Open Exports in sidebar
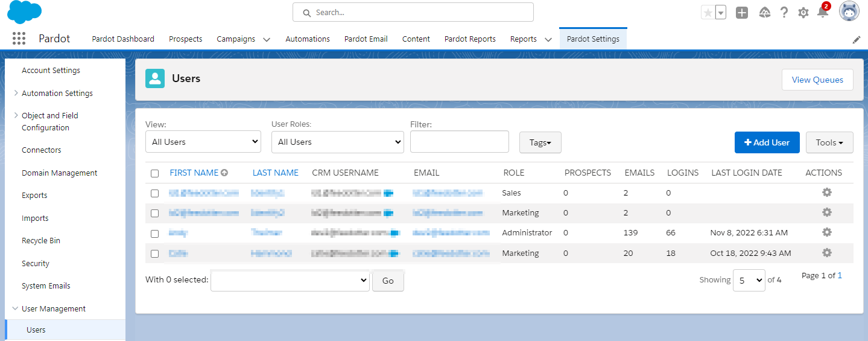868x341 pixels. tap(34, 195)
